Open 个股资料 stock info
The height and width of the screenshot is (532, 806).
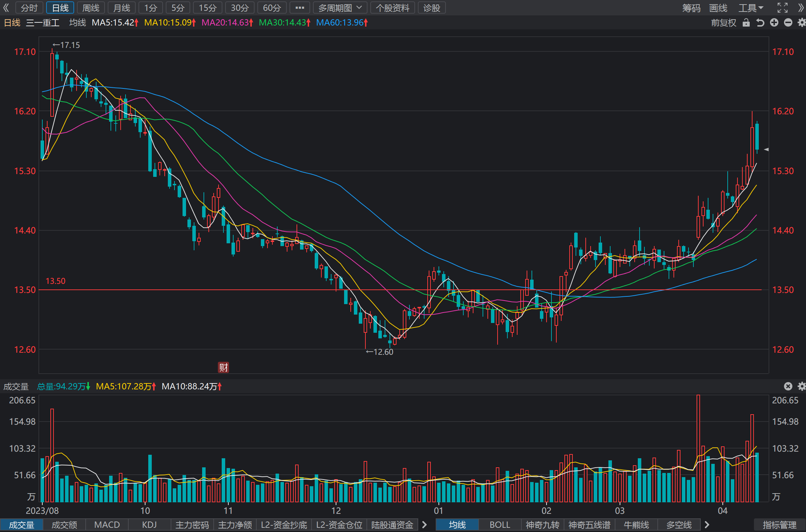392,8
